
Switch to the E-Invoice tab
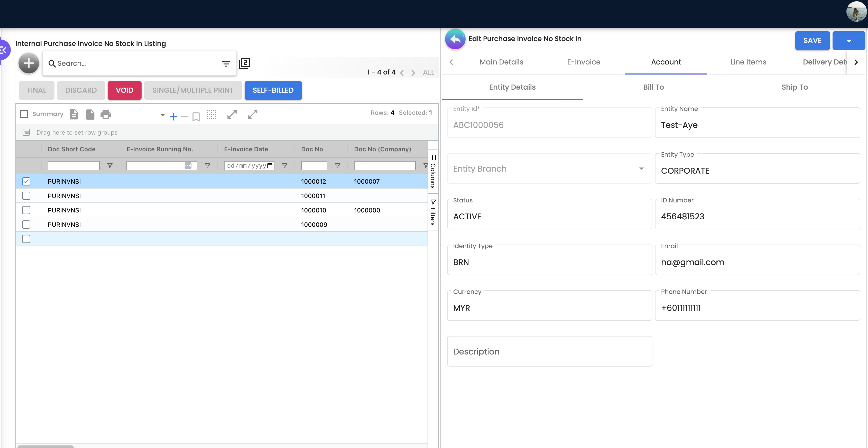(x=584, y=62)
